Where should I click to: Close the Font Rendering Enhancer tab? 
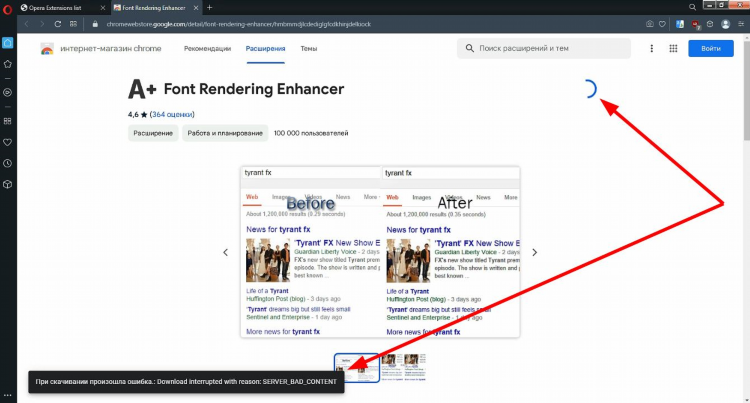196,8
